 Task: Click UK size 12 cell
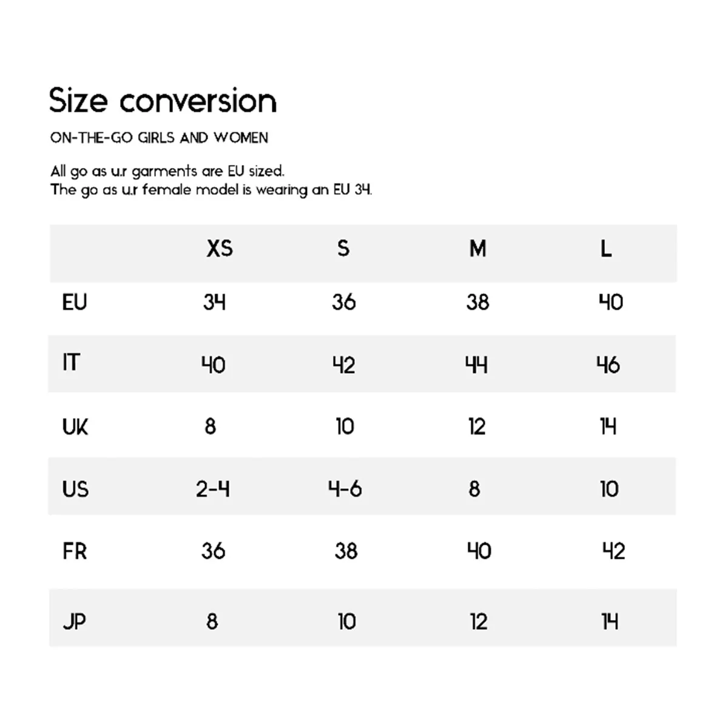(477, 427)
